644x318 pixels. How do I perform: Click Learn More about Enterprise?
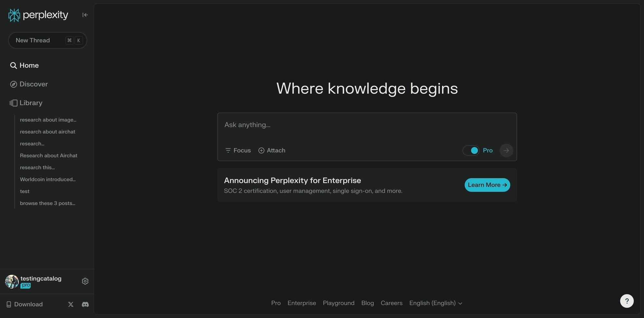tap(487, 185)
